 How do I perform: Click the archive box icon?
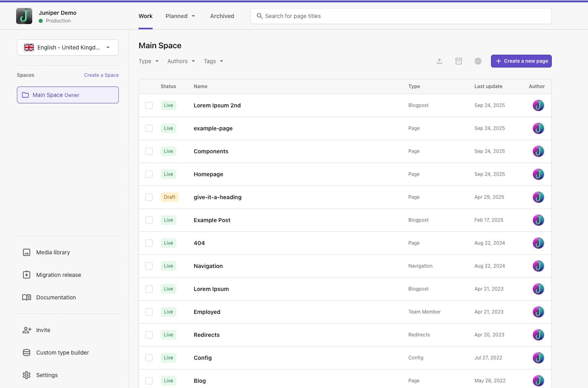458,61
